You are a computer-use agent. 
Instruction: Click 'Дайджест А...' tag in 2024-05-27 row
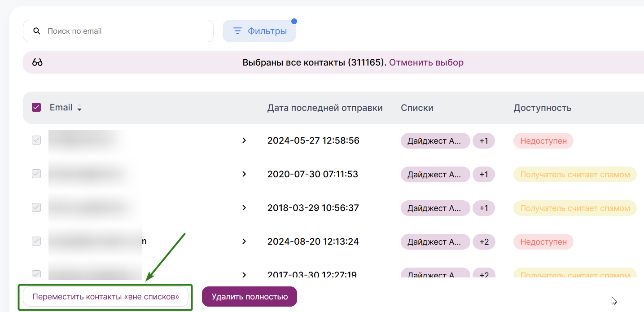pyautogui.click(x=435, y=141)
